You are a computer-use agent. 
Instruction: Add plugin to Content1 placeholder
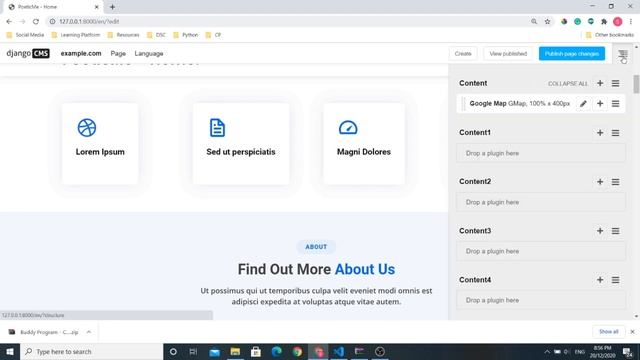[600, 133]
